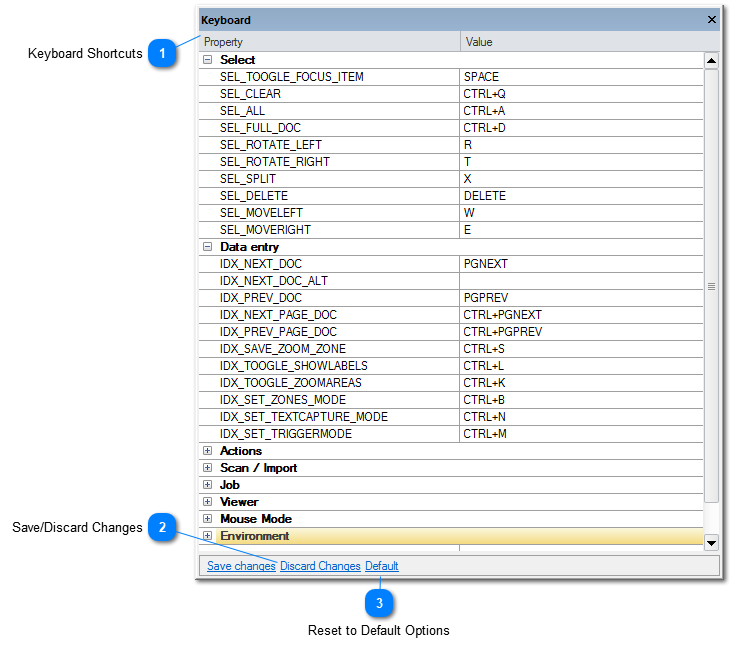Select the SEL_ROTATE_LEFT property

coord(329,145)
